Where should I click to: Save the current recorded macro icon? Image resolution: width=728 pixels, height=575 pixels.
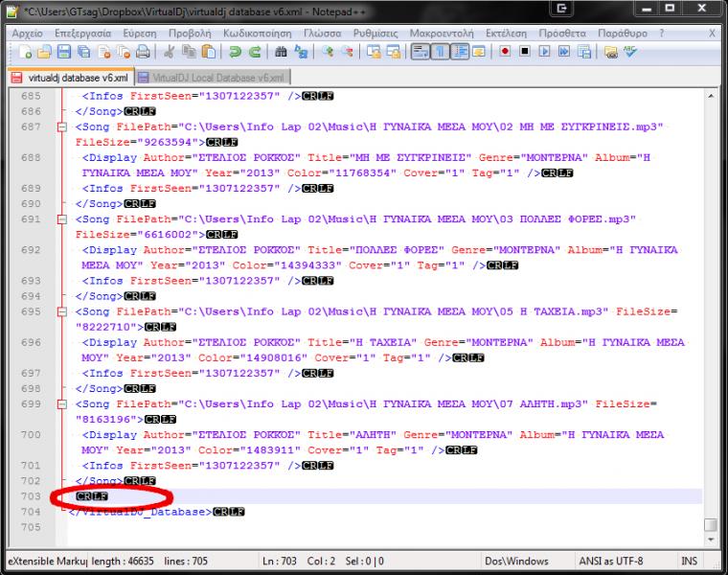click(584, 52)
